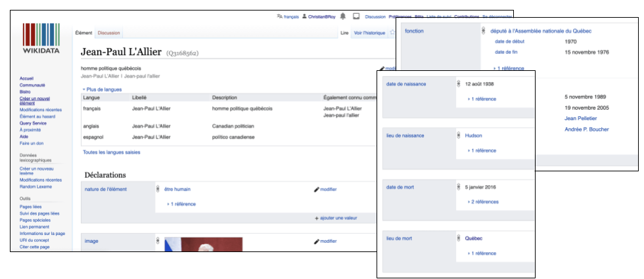This screenshot has width=644, height=279.
Task: Click the Wikidata logo
Action: (x=41, y=41)
